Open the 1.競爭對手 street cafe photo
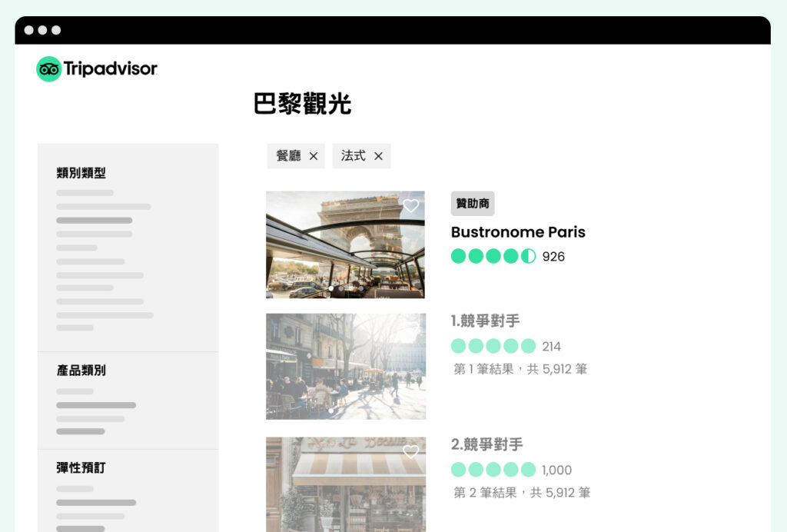 (346, 367)
